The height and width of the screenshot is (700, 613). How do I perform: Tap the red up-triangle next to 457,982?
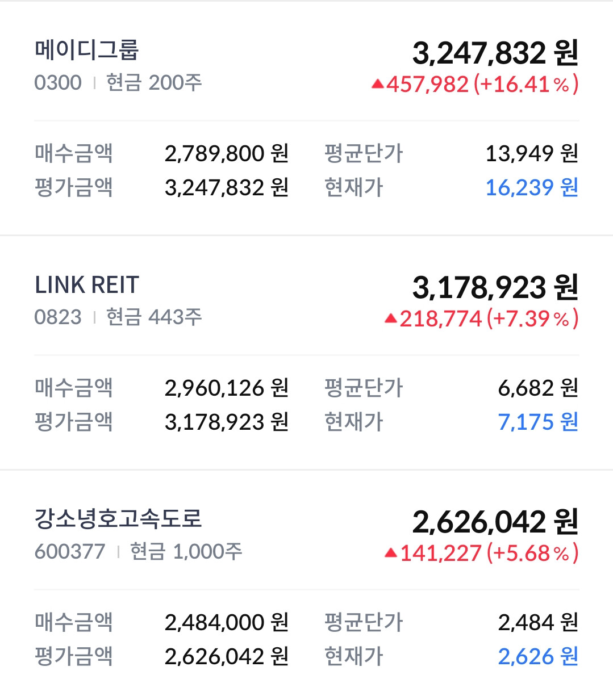click(378, 85)
